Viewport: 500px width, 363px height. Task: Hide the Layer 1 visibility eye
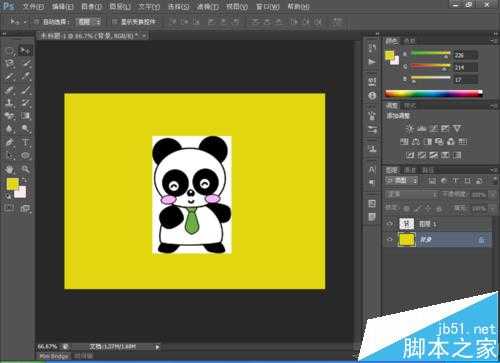click(390, 224)
